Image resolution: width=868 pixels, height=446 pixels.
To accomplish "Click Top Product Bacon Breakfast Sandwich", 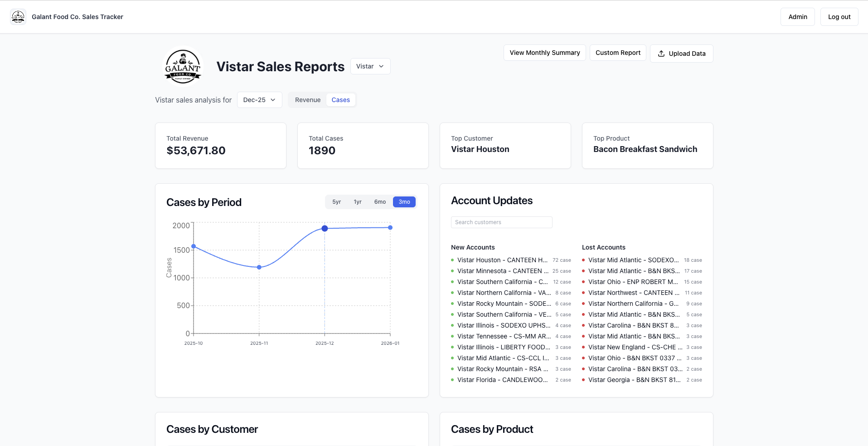I will [645, 149].
